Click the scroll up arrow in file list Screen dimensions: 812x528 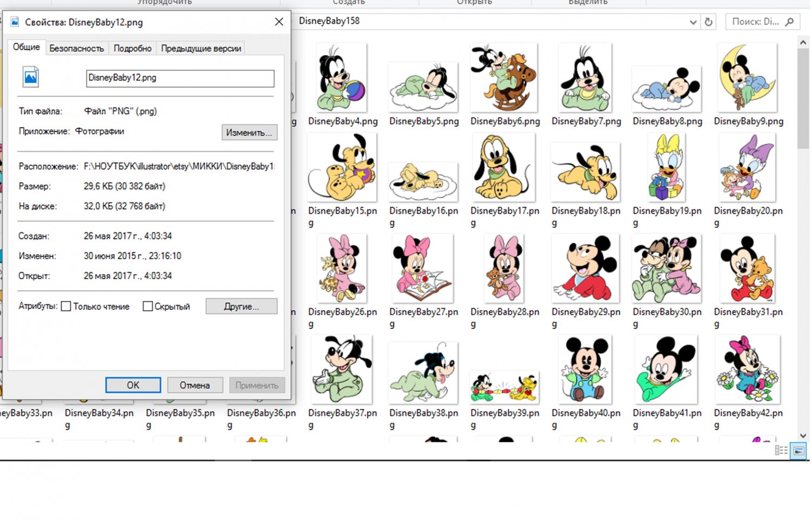(x=803, y=42)
